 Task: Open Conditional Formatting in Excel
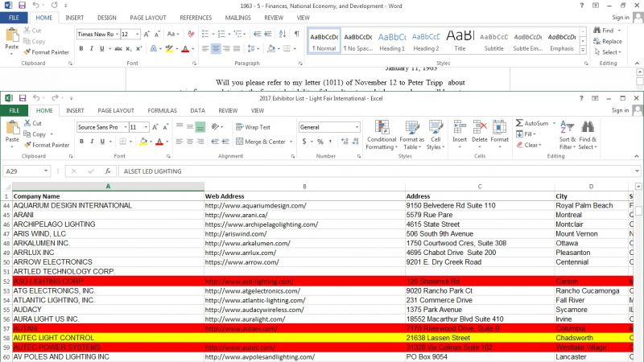(382, 135)
